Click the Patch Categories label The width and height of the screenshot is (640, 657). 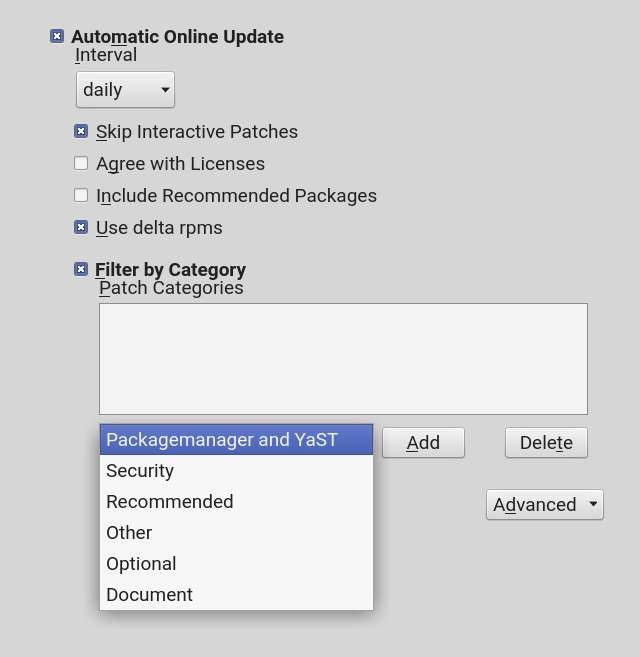(x=171, y=288)
